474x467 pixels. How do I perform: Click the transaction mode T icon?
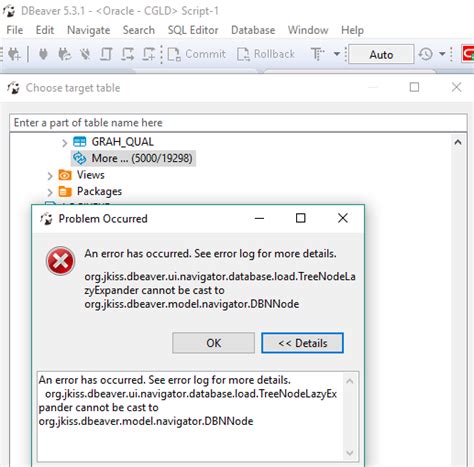coord(317,54)
